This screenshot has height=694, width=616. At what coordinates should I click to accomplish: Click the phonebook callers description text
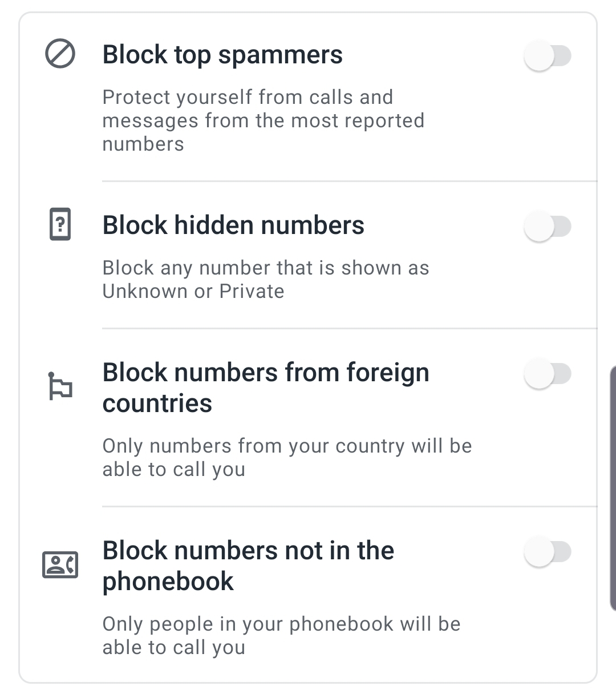pos(281,635)
